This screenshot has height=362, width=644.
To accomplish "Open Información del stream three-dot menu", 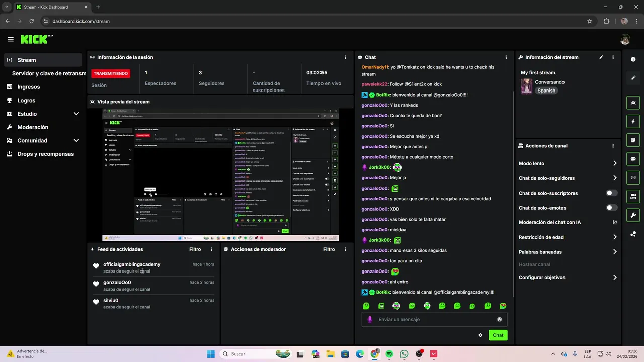I will (613, 57).
